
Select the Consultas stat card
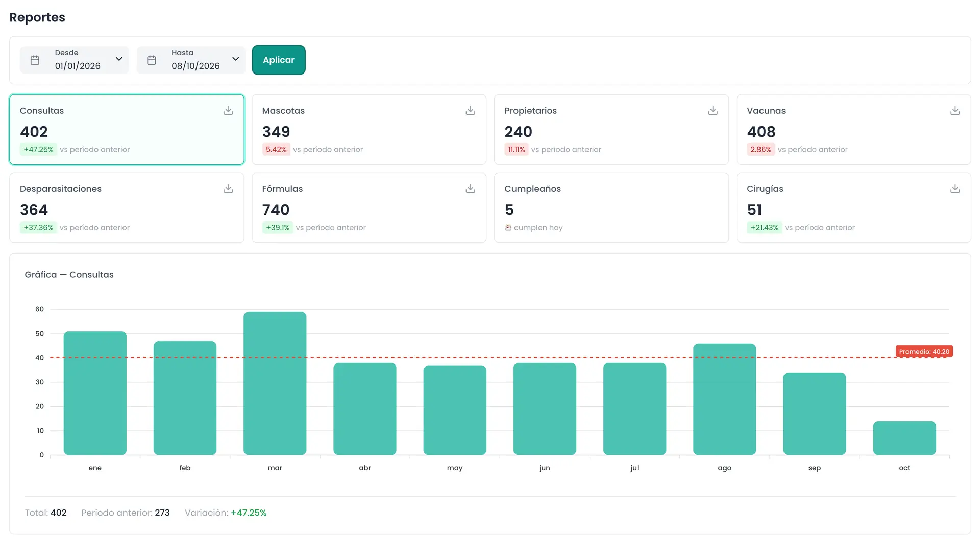[127, 130]
